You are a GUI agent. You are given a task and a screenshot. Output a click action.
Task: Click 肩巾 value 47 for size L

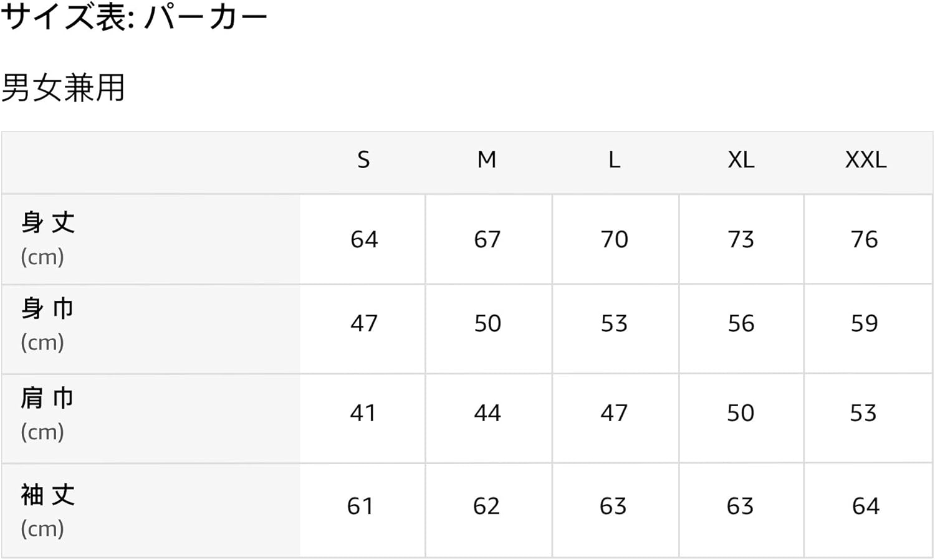tap(614, 413)
